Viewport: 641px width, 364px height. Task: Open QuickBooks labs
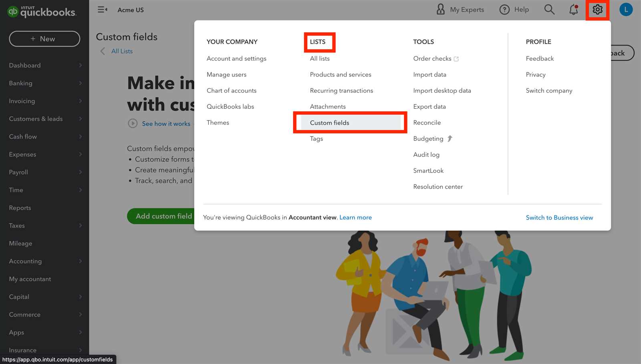tap(230, 107)
